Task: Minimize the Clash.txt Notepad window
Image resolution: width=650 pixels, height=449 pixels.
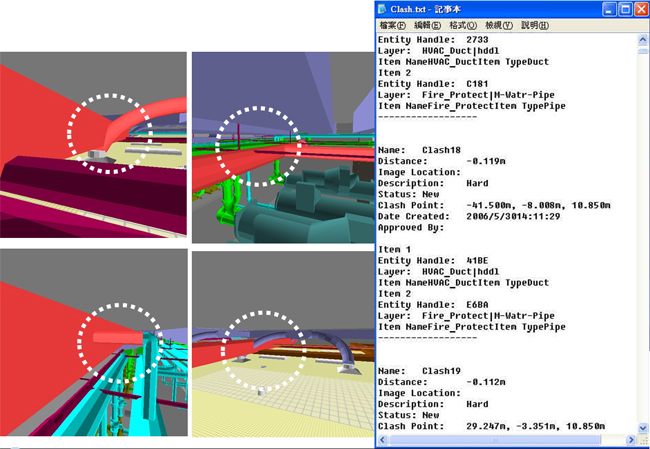Action: [609, 9]
